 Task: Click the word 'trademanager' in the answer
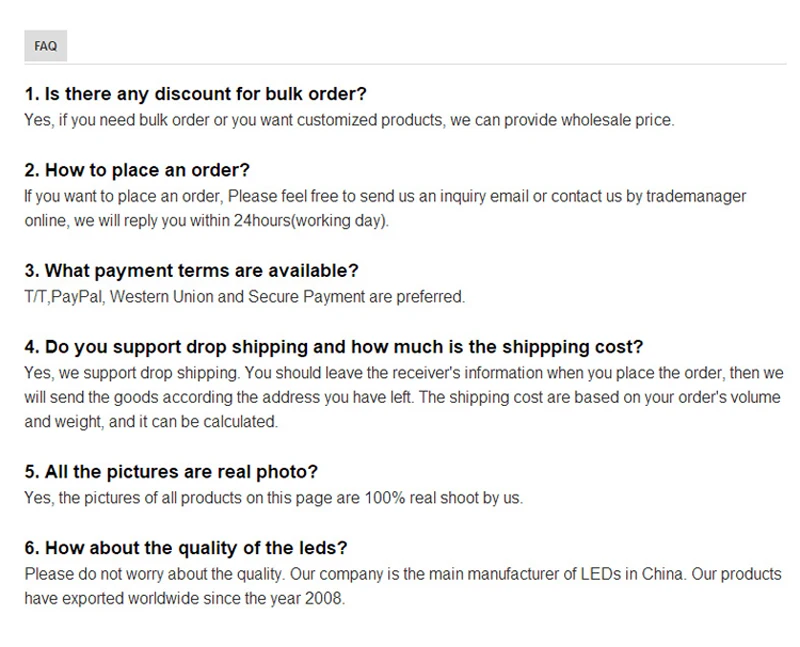[x=696, y=196]
